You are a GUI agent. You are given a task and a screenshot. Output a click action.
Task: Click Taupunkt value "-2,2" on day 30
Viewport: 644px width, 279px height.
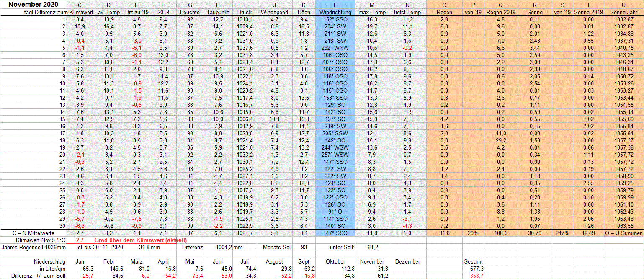tap(218, 226)
